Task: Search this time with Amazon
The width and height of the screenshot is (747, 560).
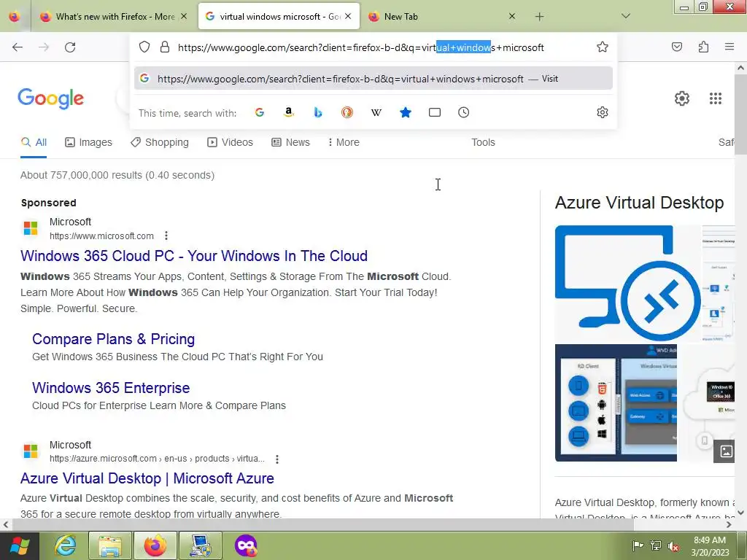Action: point(289,112)
